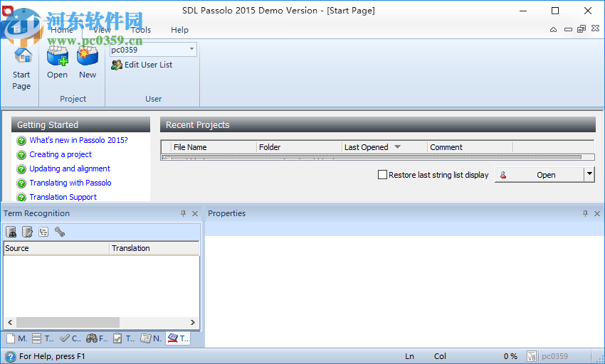Click the term list horizontal scrollbar thumb
The width and height of the screenshot is (605, 364).
click(x=68, y=322)
